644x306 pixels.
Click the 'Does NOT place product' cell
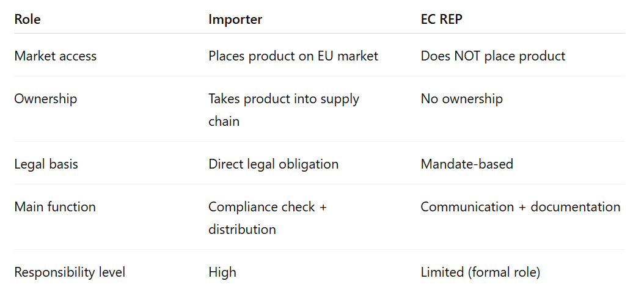tap(493, 56)
